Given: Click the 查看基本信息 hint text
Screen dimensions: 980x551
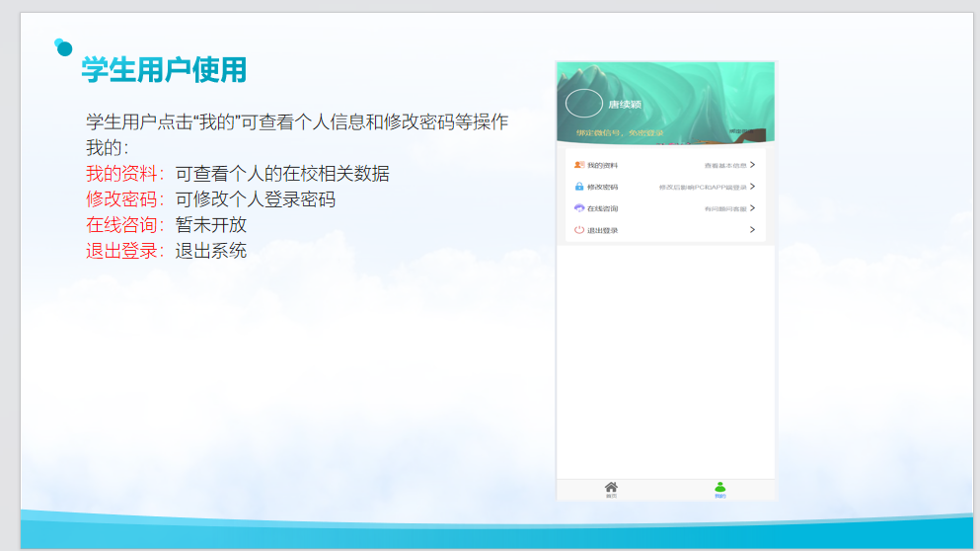Looking at the screenshot, I should click(x=725, y=166).
